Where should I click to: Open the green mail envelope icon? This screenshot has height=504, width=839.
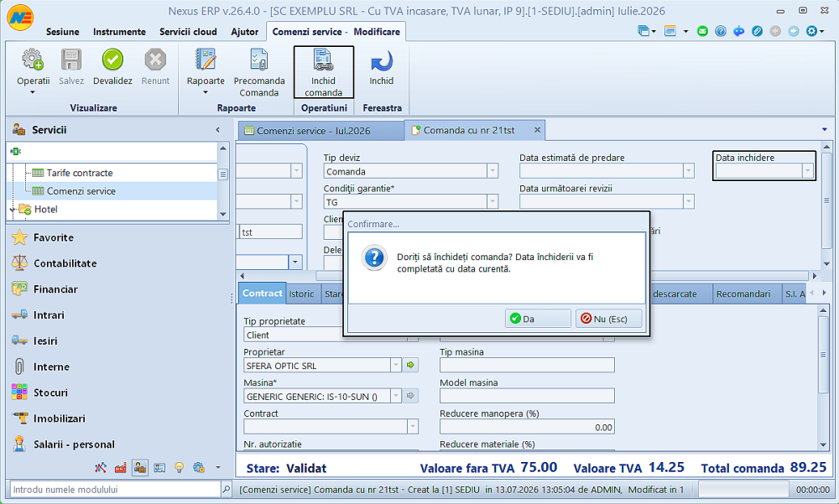[x=702, y=31]
